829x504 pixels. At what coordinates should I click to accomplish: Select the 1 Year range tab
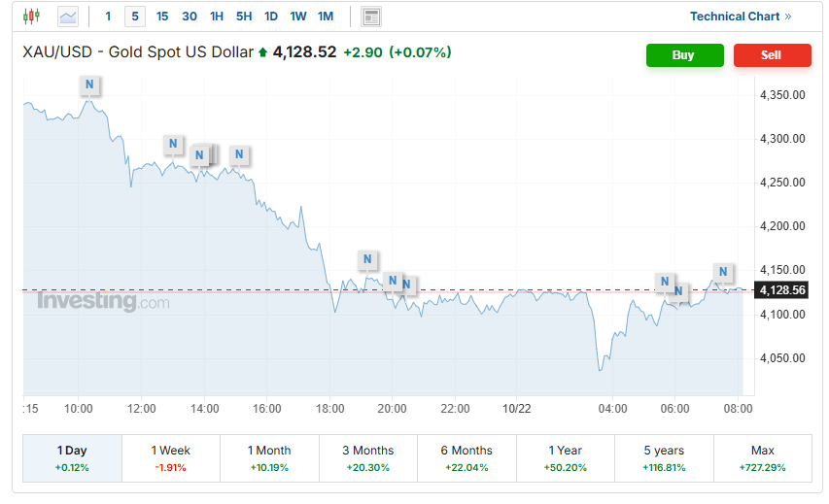point(566,458)
